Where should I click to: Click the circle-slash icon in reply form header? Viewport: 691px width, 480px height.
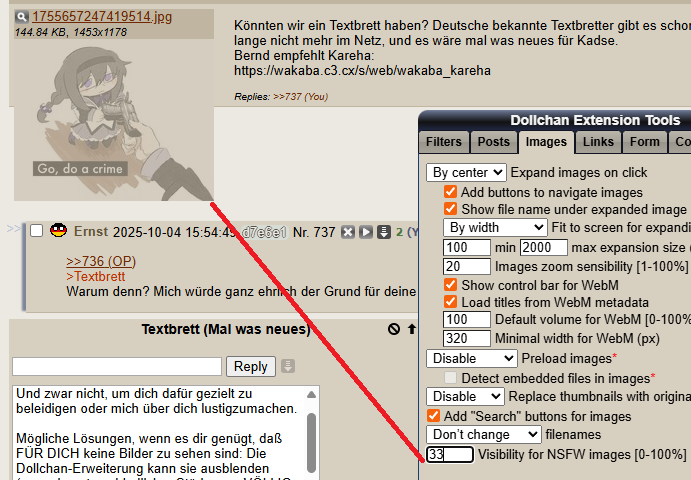394,329
